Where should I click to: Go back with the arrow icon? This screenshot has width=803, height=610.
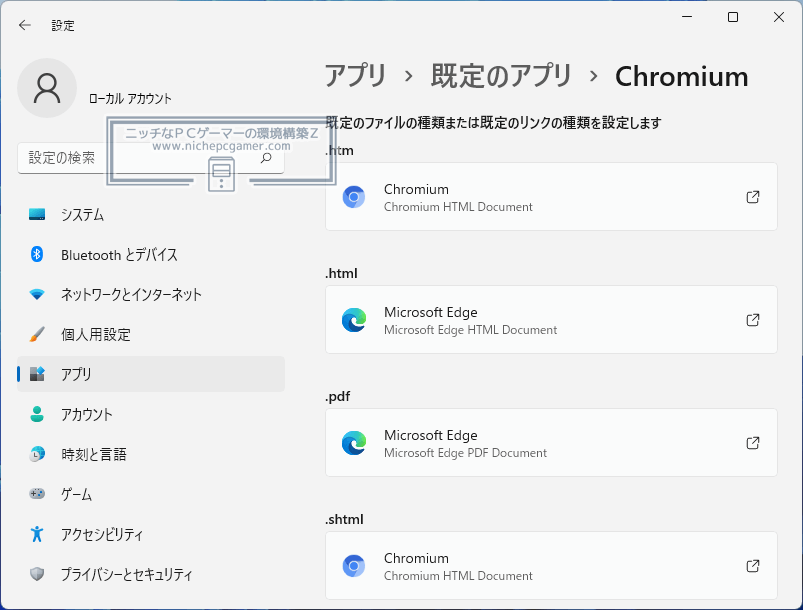click(x=25, y=25)
